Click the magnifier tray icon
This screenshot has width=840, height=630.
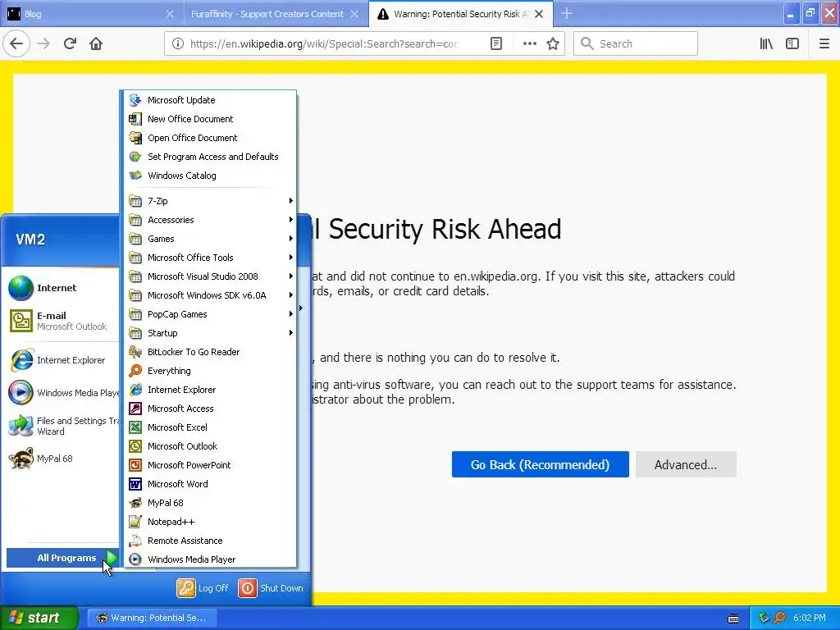click(779, 618)
